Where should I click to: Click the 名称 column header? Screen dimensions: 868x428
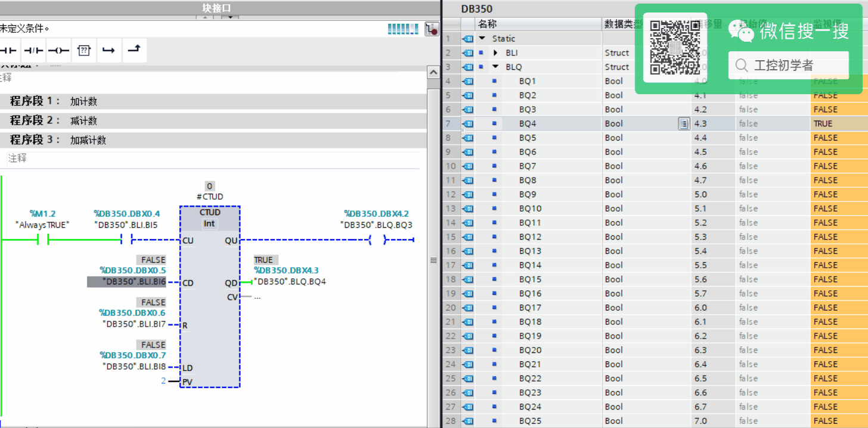(x=538, y=24)
